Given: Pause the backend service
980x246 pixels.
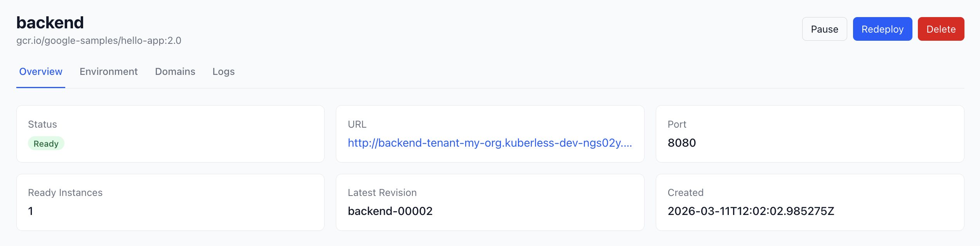Looking at the screenshot, I should coord(824,29).
